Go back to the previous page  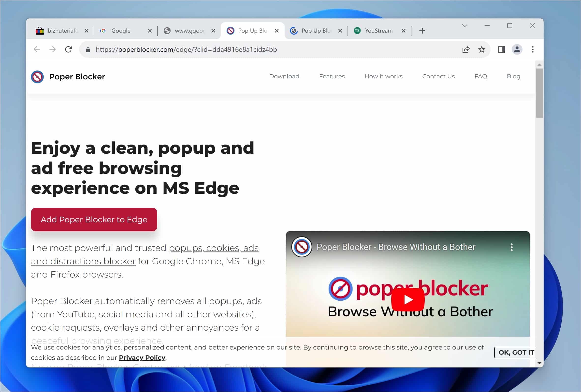[x=37, y=49]
